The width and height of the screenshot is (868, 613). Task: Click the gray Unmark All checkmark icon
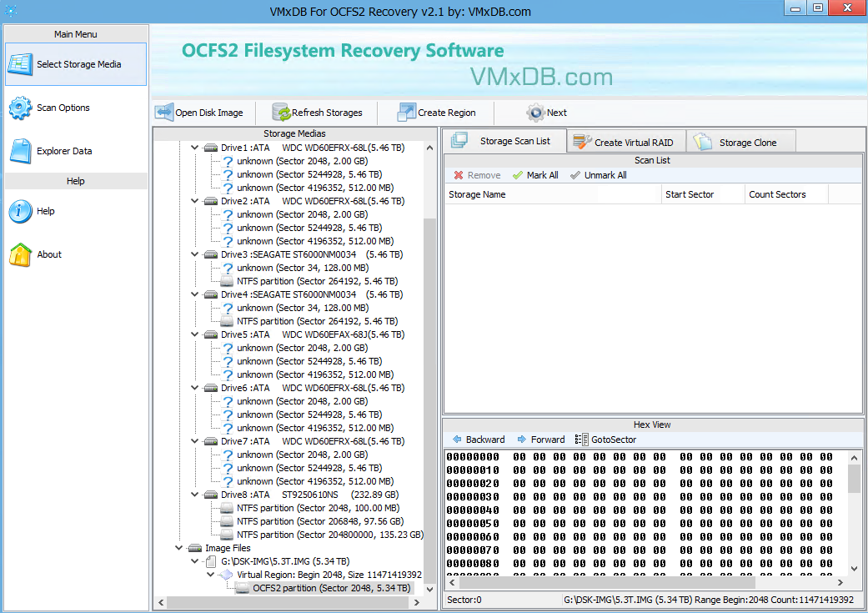[x=575, y=175]
